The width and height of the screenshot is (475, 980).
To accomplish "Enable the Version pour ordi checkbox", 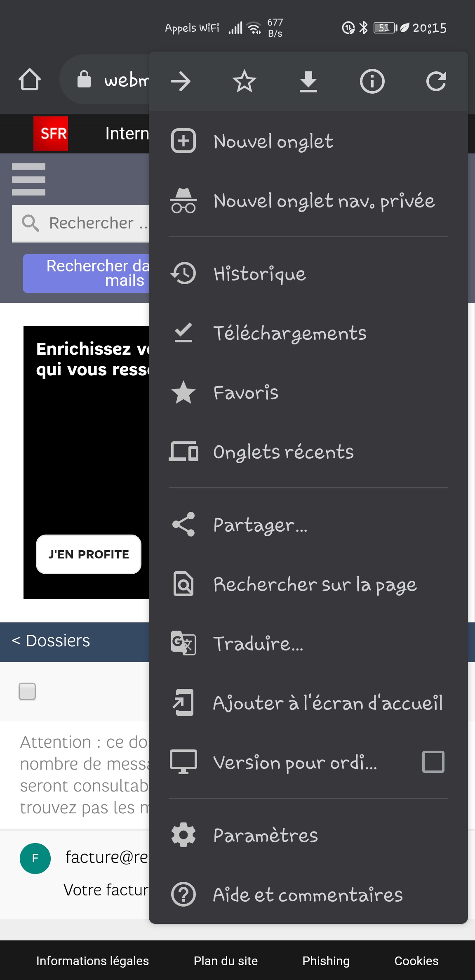I will (433, 762).
